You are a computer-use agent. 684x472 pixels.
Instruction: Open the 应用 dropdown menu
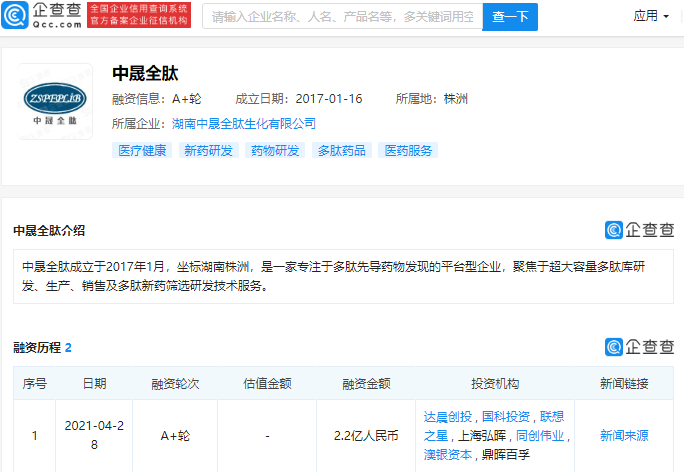click(x=651, y=16)
